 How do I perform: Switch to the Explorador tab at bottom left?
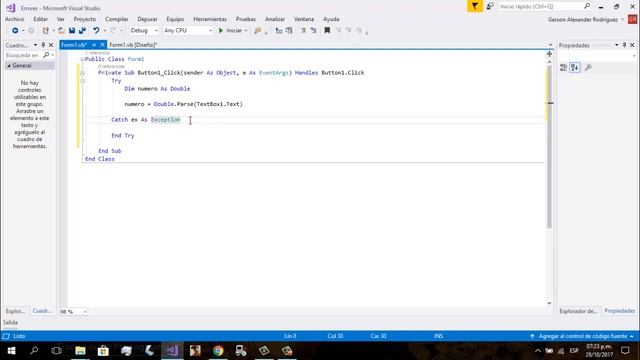pos(15,311)
